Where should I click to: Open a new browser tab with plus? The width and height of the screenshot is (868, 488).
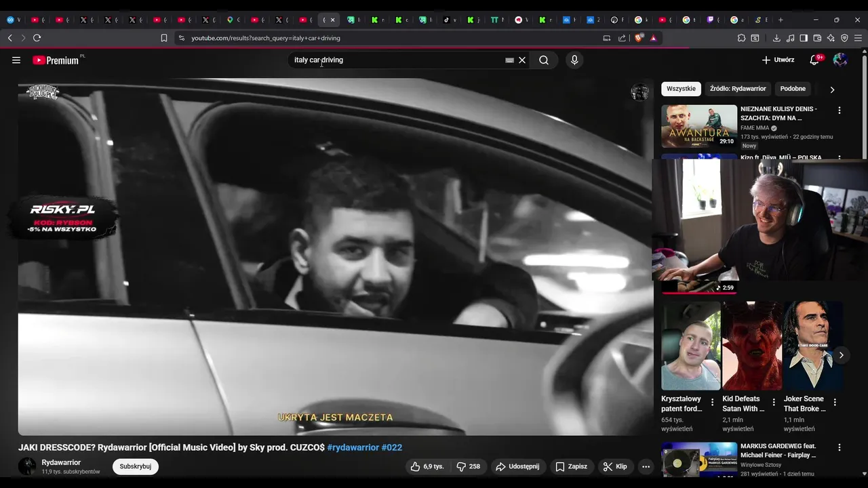tap(781, 20)
